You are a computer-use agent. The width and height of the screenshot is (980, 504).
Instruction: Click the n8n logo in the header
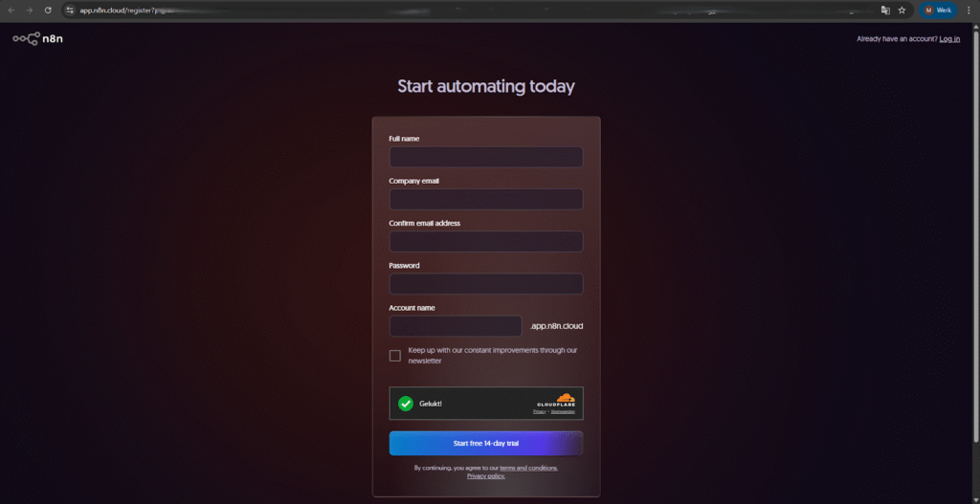click(37, 39)
